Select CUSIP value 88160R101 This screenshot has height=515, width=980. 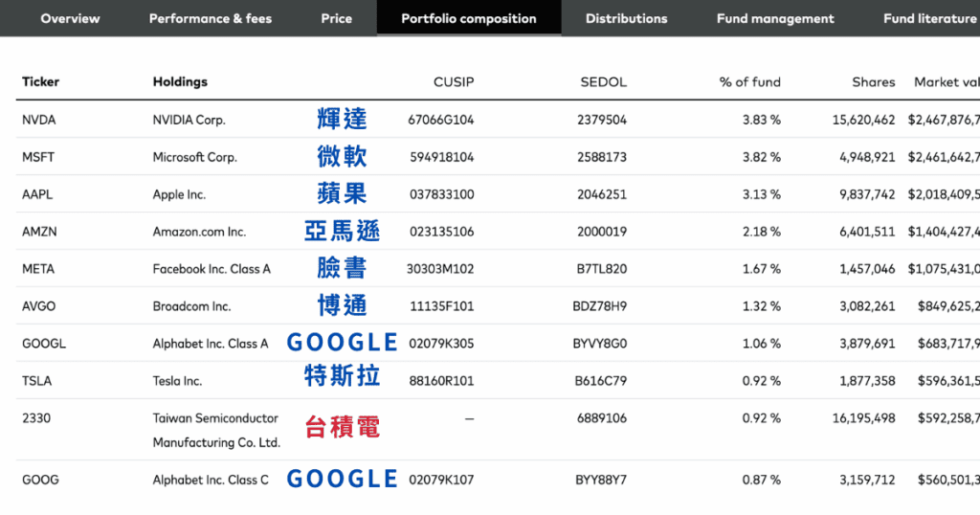click(x=441, y=381)
